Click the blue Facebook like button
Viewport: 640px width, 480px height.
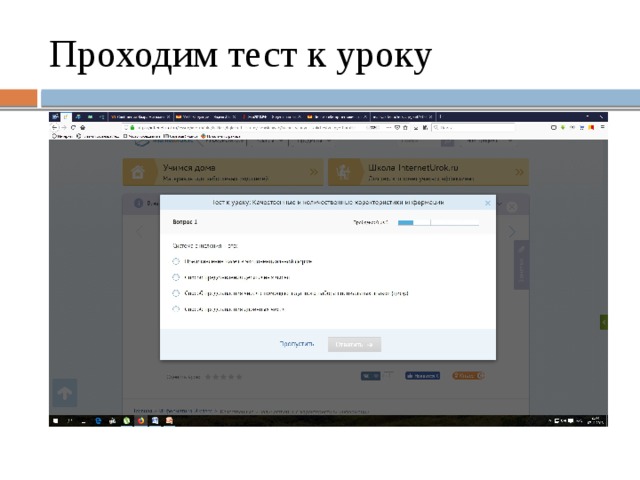pyautogui.click(x=422, y=376)
